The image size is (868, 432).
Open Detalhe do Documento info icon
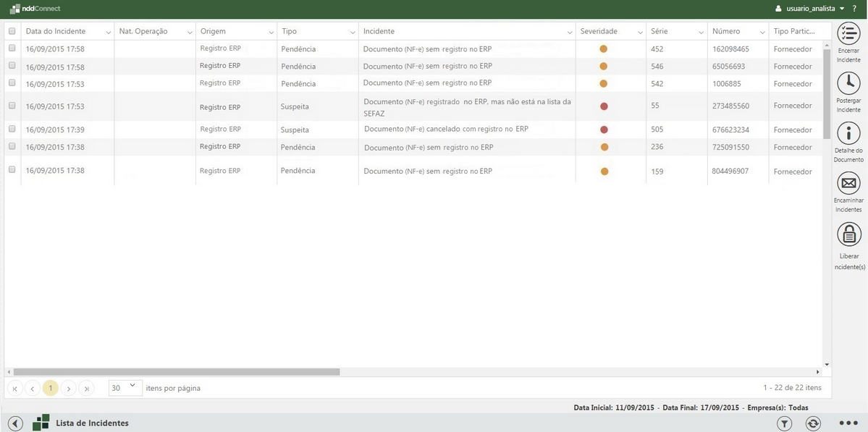[x=848, y=132]
